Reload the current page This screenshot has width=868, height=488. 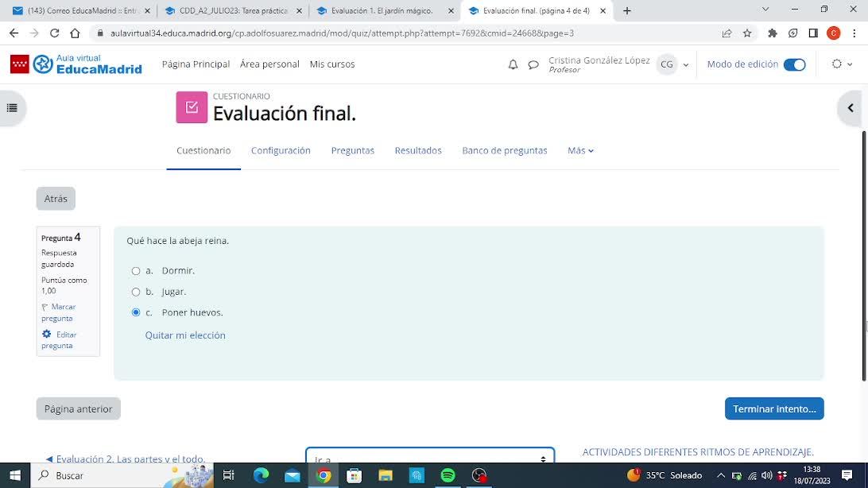[x=54, y=33]
